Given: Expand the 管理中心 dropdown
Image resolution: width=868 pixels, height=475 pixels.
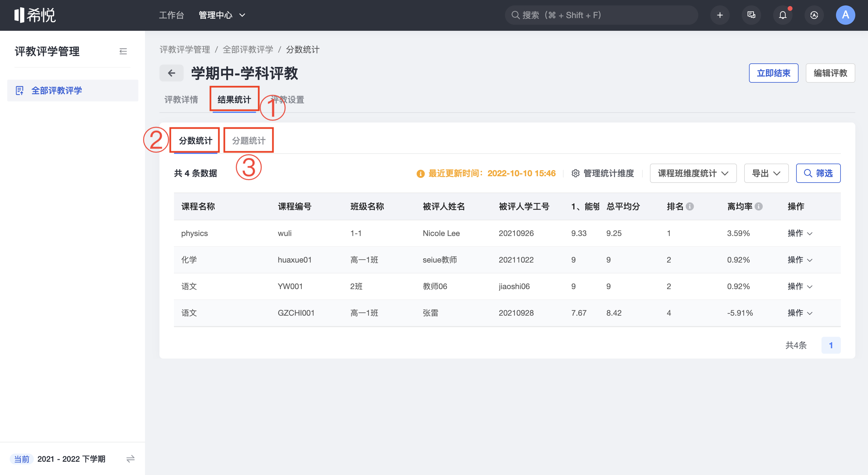Looking at the screenshot, I should click(x=222, y=15).
